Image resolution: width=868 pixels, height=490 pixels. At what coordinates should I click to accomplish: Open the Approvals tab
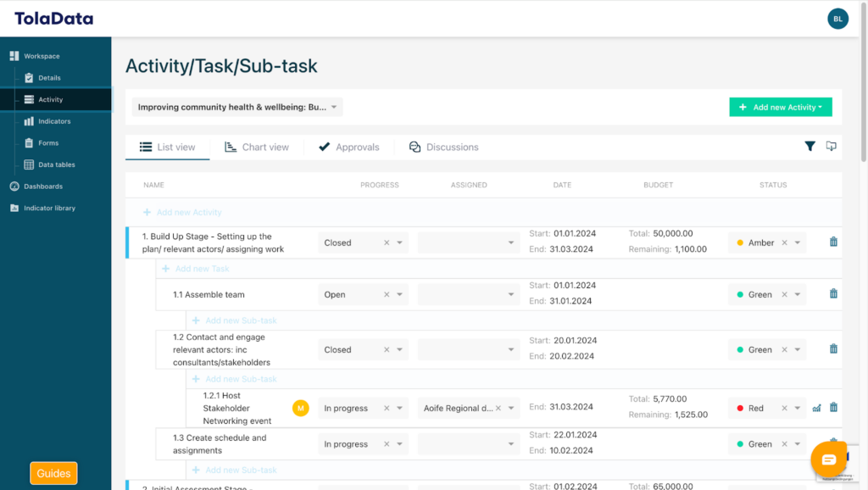tap(348, 148)
